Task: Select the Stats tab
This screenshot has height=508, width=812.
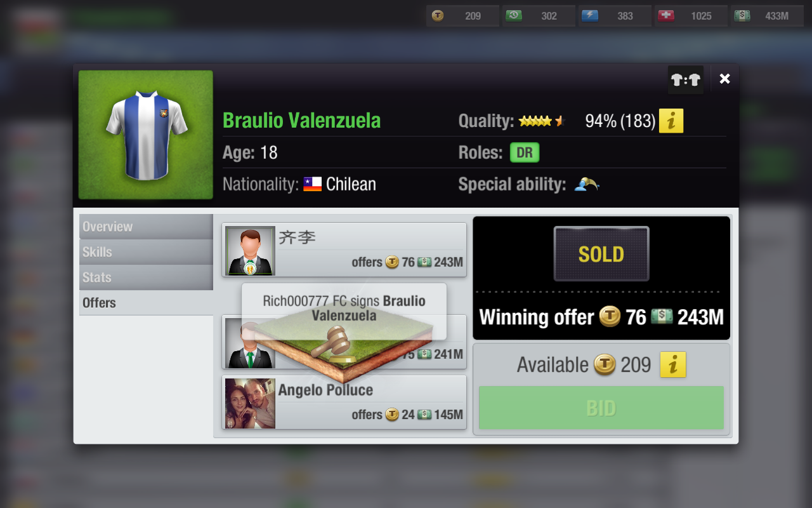Action: pyautogui.click(x=146, y=277)
